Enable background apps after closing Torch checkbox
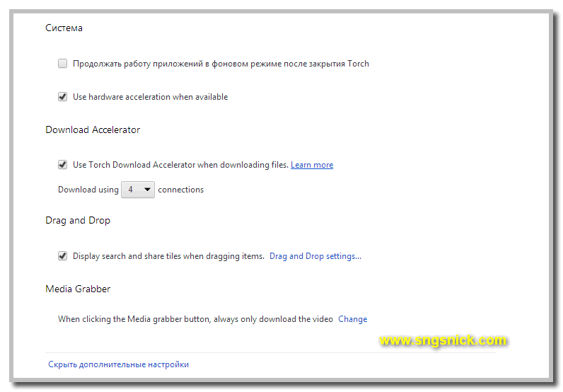The width and height of the screenshot is (563, 392). tap(62, 64)
